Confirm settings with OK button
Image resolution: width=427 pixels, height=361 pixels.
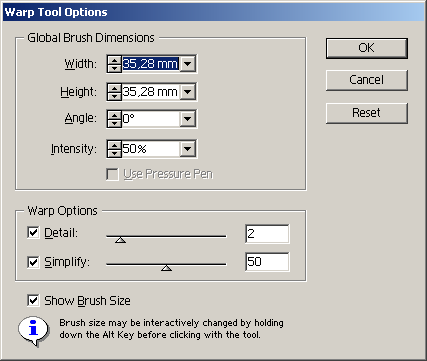(367, 48)
